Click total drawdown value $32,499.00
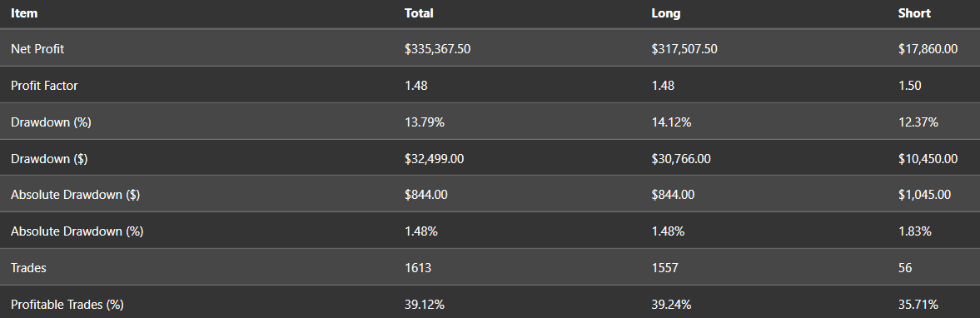 435,159
